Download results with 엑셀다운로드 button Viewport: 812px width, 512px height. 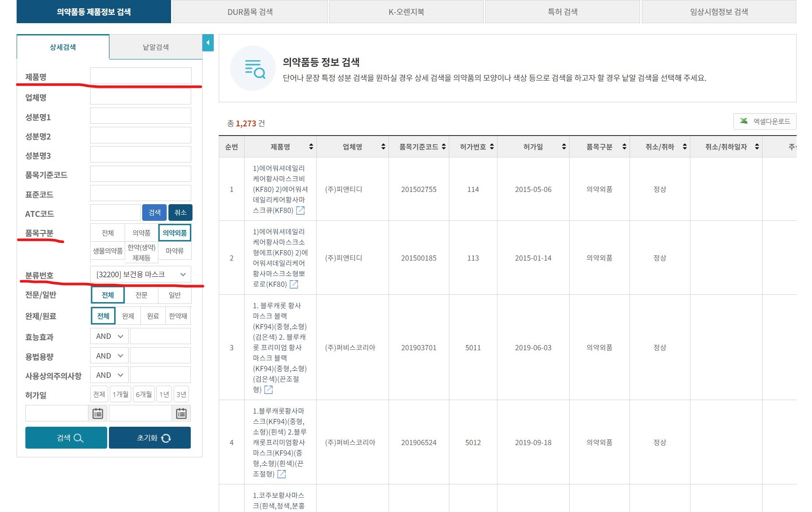765,121
